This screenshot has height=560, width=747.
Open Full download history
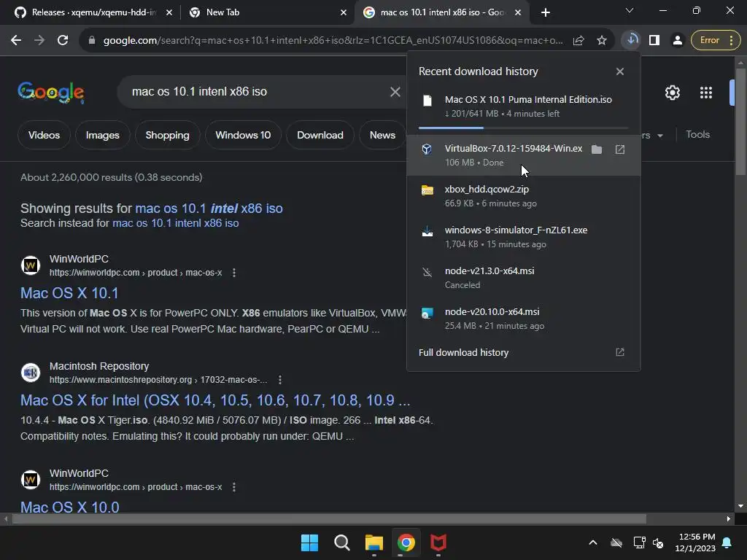point(463,352)
